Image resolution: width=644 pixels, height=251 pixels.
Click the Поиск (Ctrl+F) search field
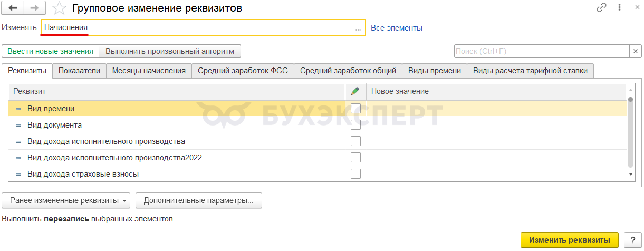tap(542, 51)
